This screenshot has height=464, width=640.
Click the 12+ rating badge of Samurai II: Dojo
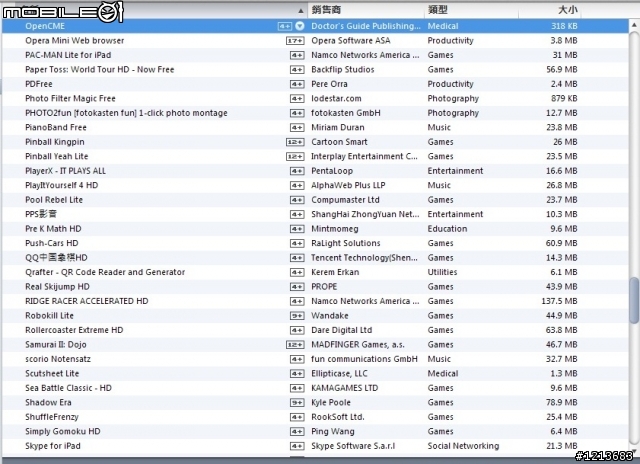point(295,345)
